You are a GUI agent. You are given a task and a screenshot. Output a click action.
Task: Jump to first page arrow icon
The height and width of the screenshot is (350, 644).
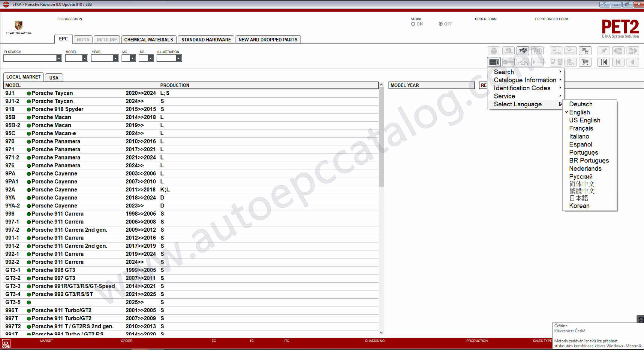(x=604, y=62)
